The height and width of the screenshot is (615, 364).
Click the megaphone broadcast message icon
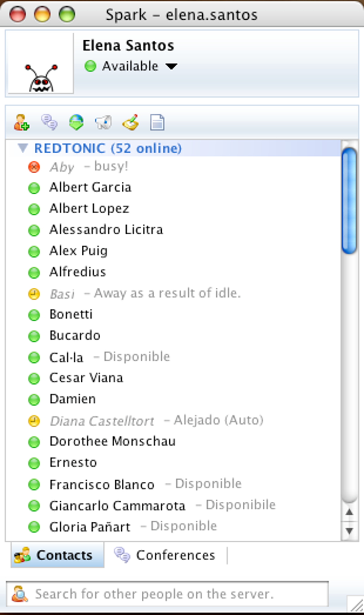pyautogui.click(x=103, y=122)
